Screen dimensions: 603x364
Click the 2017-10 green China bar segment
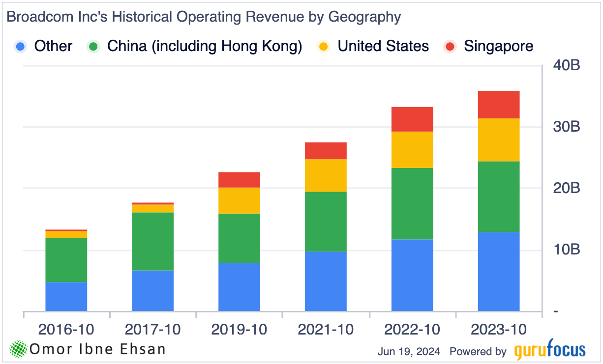point(153,241)
